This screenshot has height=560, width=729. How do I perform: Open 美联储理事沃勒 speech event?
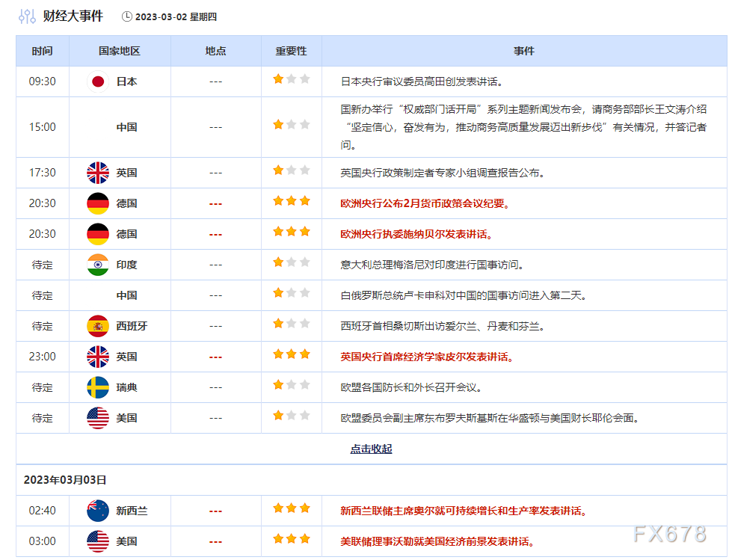click(x=437, y=541)
